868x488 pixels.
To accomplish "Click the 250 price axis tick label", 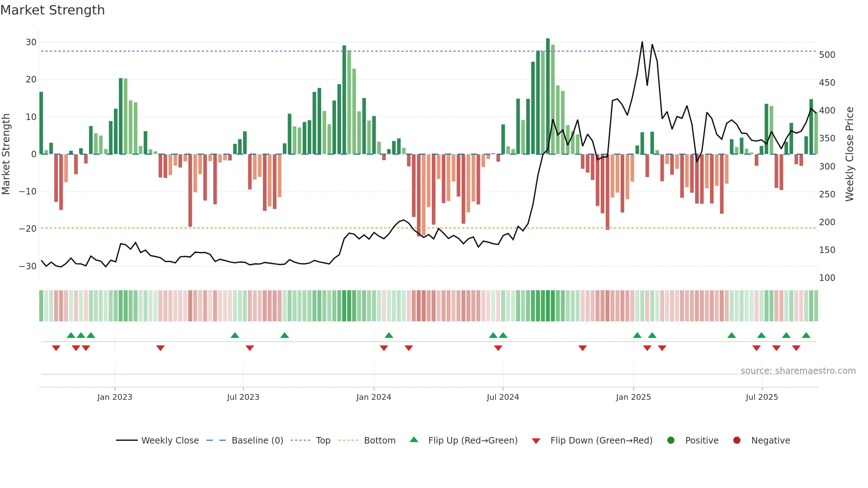I will [827, 194].
